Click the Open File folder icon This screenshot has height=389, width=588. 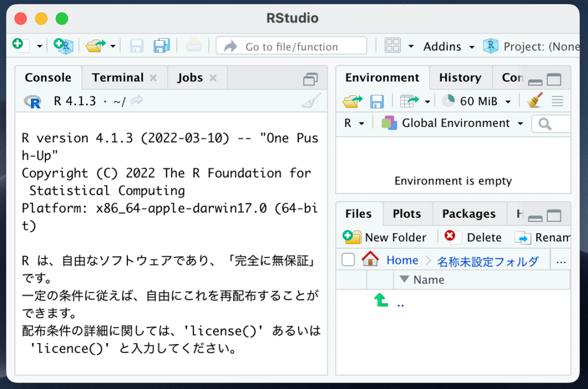click(x=96, y=46)
